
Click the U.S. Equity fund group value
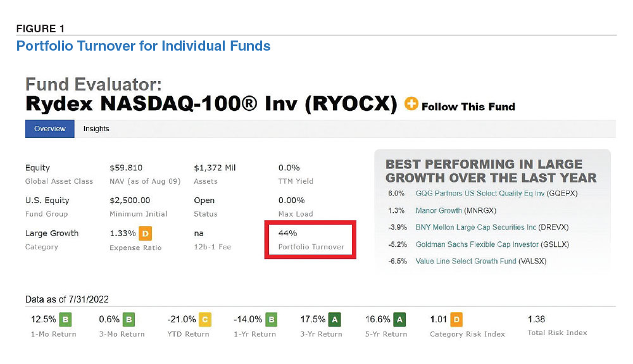(47, 201)
